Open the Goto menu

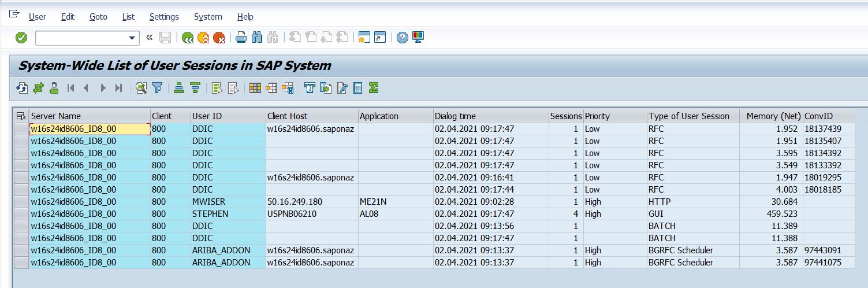(98, 17)
